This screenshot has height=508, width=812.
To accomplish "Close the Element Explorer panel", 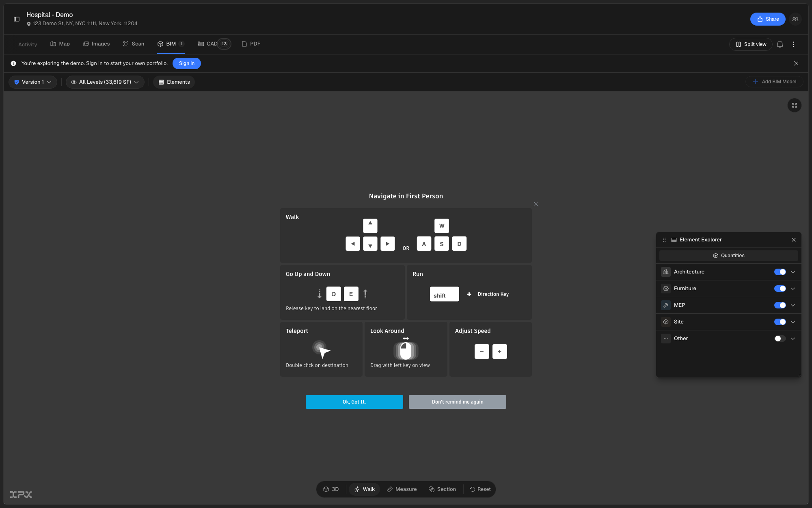I will pyautogui.click(x=793, y=240).
